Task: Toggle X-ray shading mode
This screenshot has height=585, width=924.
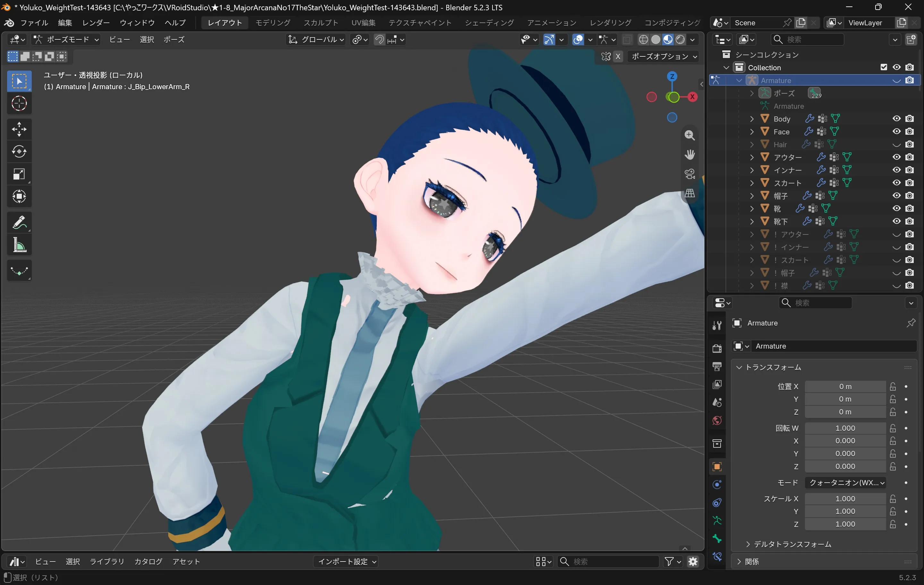Action: (627, 39)
